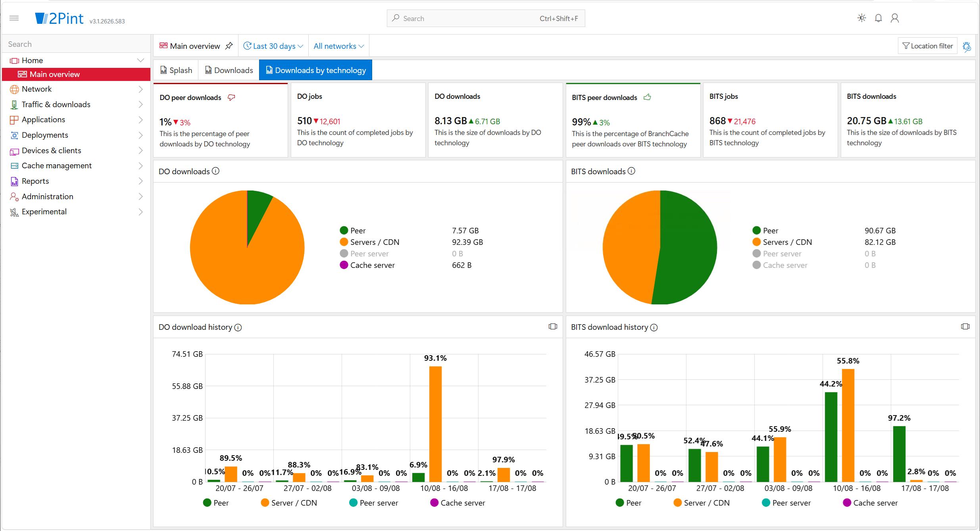Open the Location filter button

point(928,46)
